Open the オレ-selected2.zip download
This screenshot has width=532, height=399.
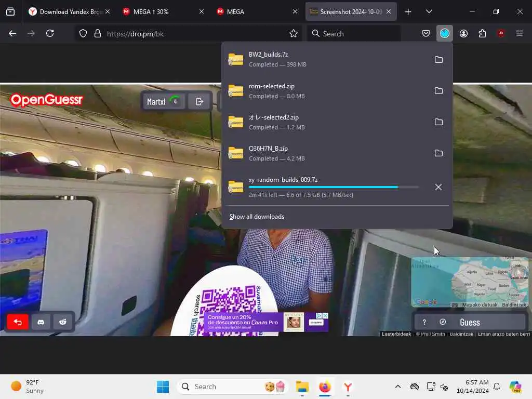326,122
